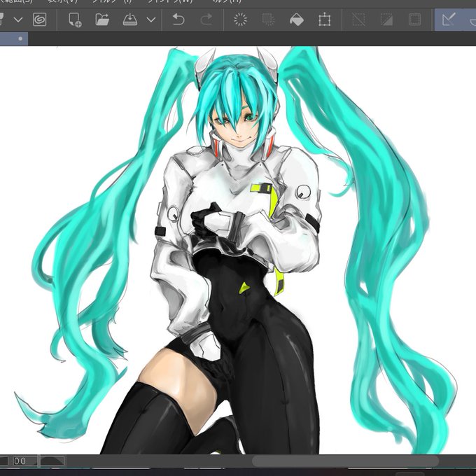Save the illustration with the Save icon
Screen dimensions: 476x476
point(130,20)
